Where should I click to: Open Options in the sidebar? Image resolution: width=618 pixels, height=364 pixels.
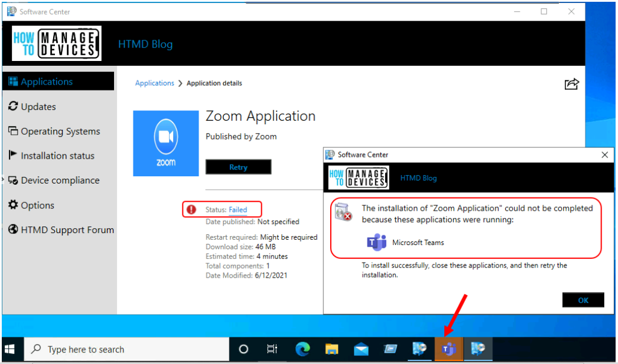[x=31, y=205]
